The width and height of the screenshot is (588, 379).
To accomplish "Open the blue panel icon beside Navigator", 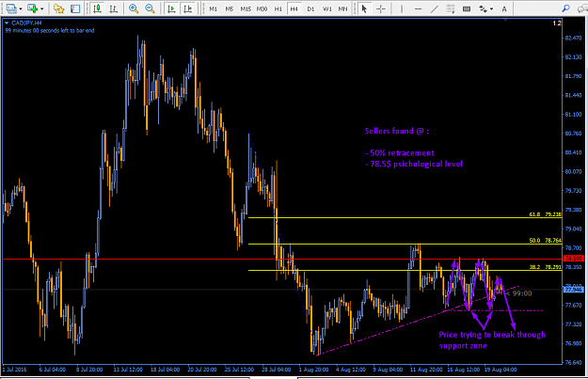I will [75, 8].
